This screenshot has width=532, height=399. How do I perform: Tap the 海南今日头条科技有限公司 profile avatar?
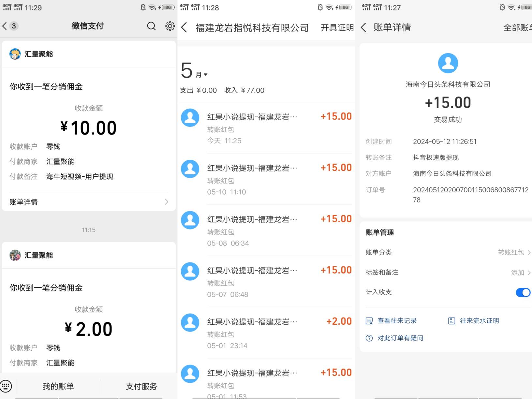click(448, 63)
